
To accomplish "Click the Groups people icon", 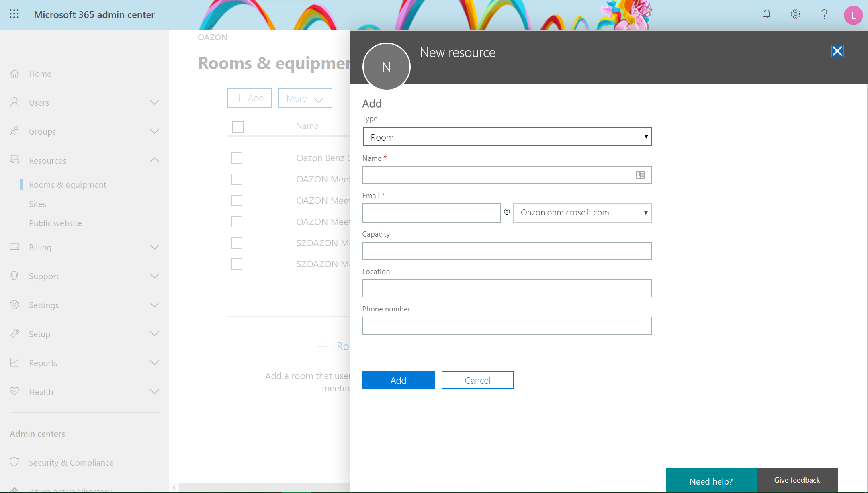I will [14, 131].
